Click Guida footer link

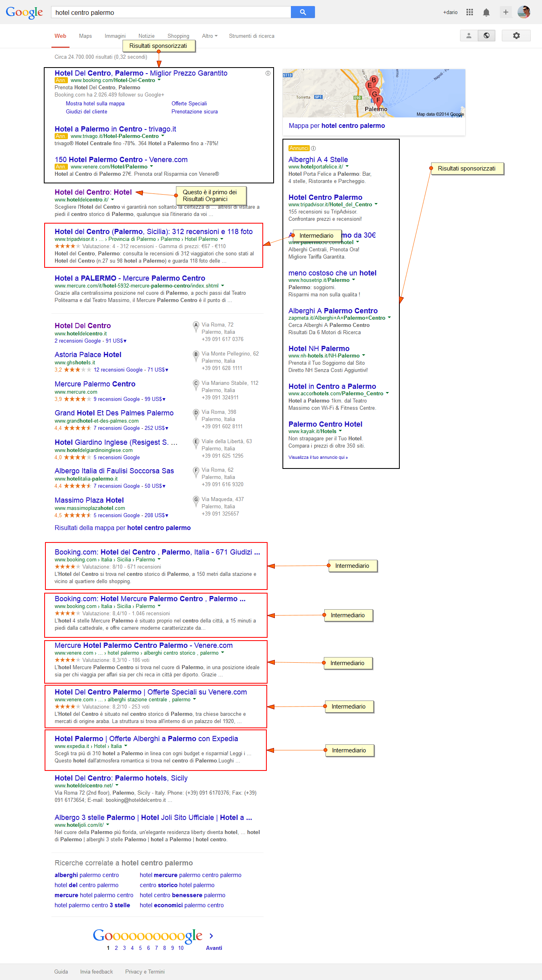tap(61, 972)
